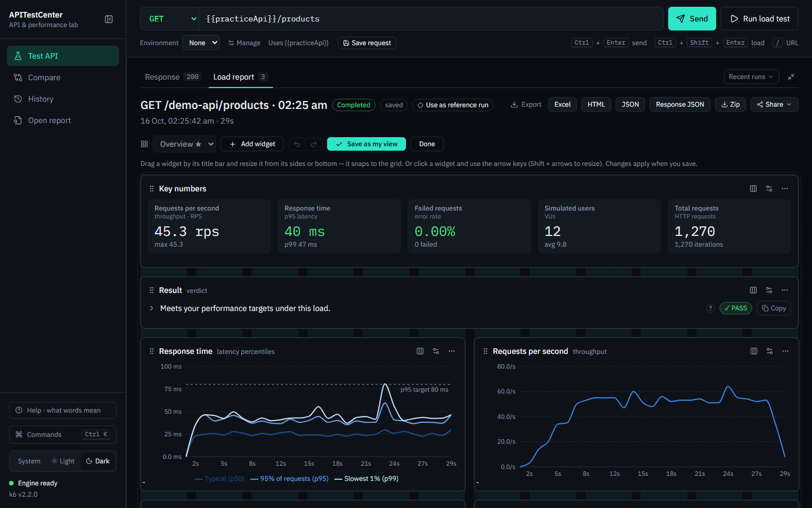Expand the Result verdict details chevron

click(x=152, y=308)
